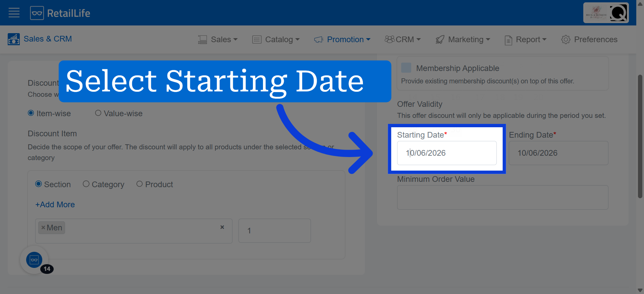Click the floating RetailLife help widget
Viewport: 644px width, 294px height.
tap(34, 260)
